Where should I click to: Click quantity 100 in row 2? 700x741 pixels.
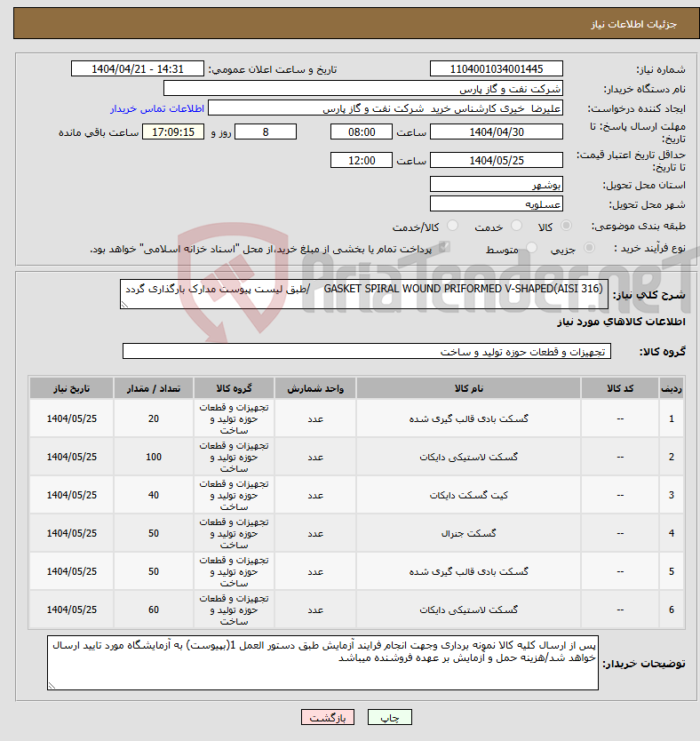point(154,457)
